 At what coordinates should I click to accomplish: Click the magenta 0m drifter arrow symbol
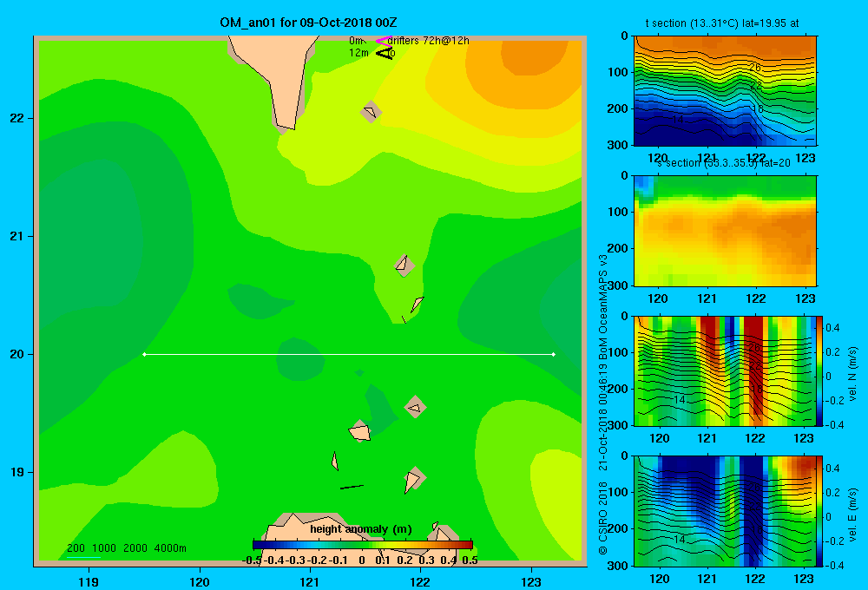click(383, 41)
